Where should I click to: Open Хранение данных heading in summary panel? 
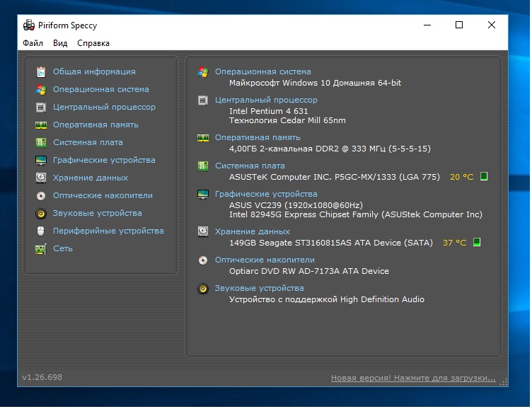pyautogui.click(x=253, y=231)
